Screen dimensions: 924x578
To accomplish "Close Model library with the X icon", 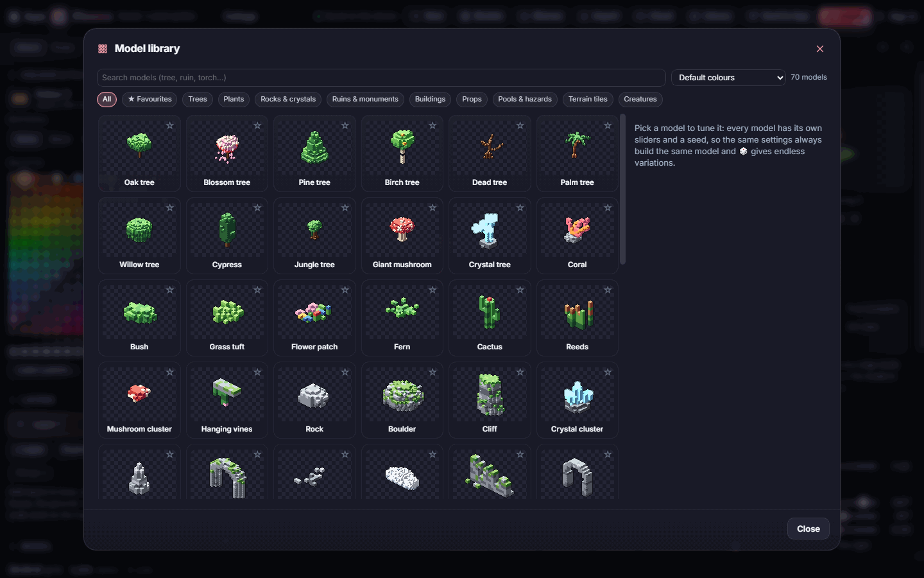I will click(x=820, y=49).
